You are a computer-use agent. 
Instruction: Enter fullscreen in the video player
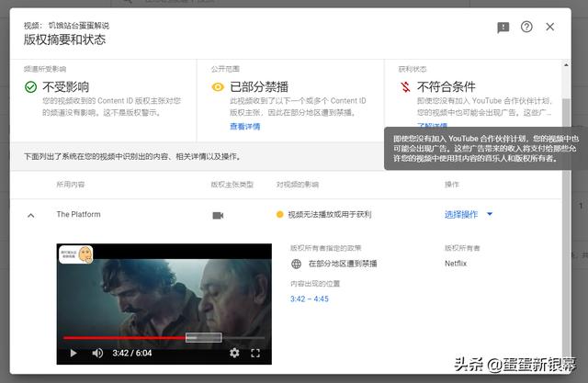(255, 353)
